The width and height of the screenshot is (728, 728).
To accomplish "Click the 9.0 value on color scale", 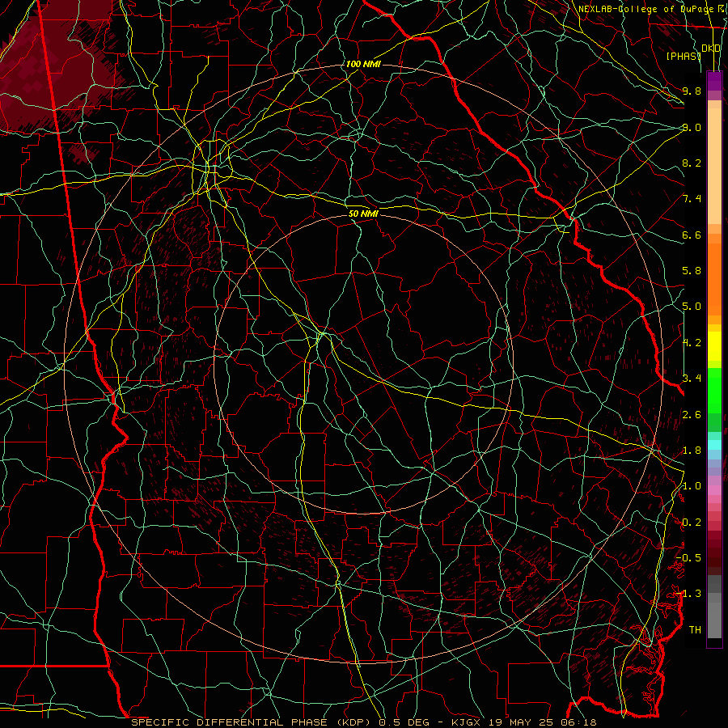I will pos(692,127).
